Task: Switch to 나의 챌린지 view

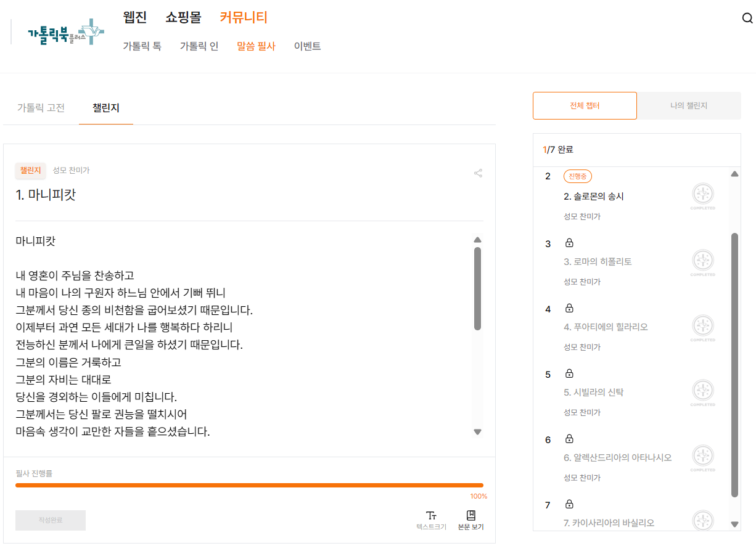Action: (x=688, y=105)
